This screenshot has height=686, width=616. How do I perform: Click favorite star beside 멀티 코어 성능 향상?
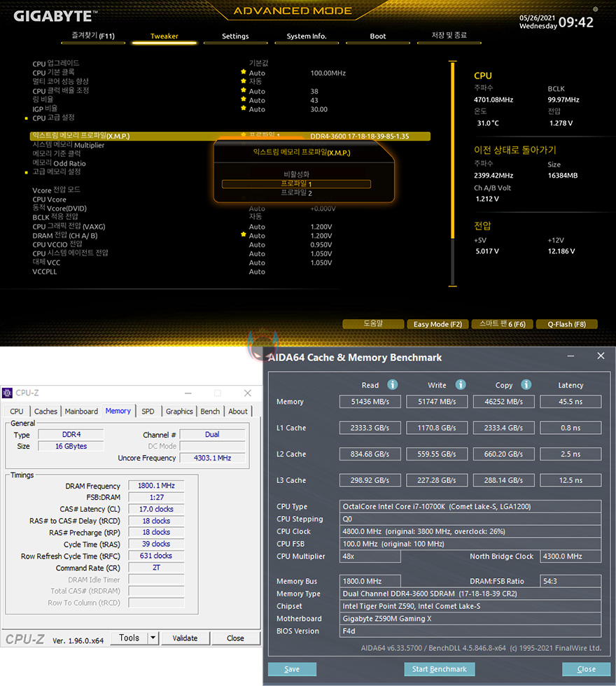point(244,81)
